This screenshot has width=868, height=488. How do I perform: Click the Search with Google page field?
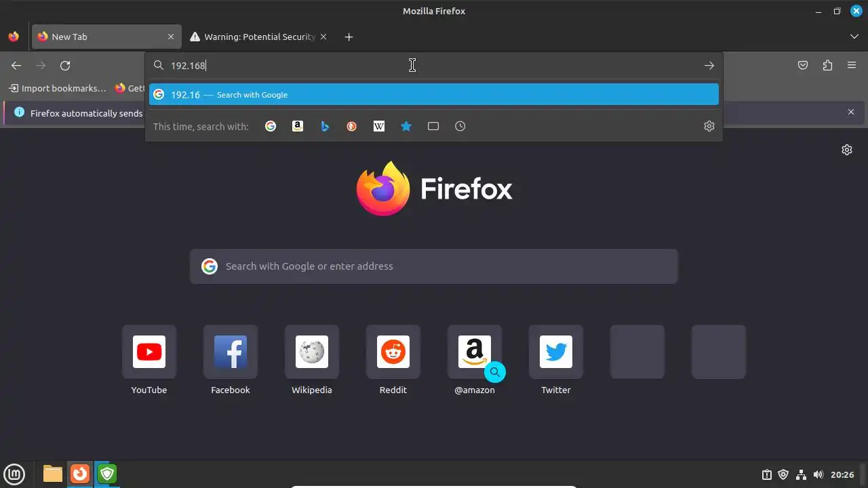pos(434,266)
